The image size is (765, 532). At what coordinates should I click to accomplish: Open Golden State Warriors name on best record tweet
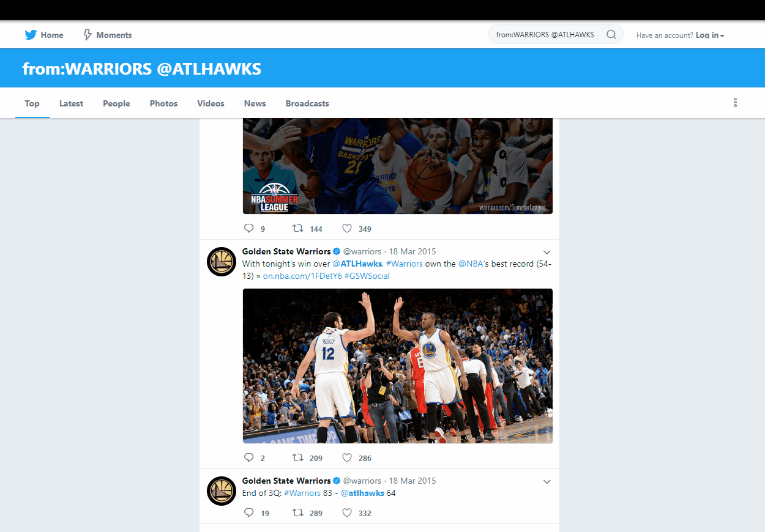pos(286,251)
